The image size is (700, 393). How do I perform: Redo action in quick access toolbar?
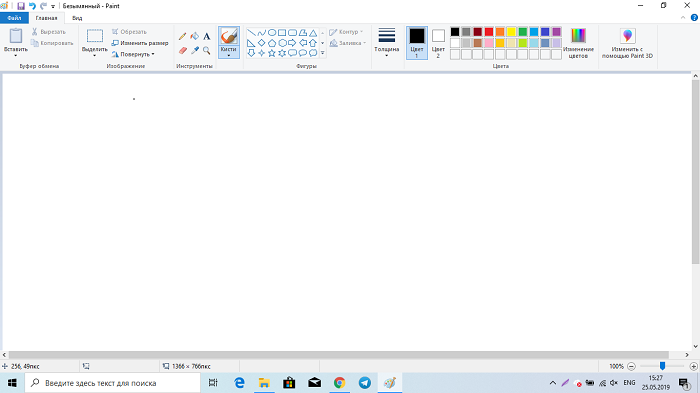tap(43, 6)
